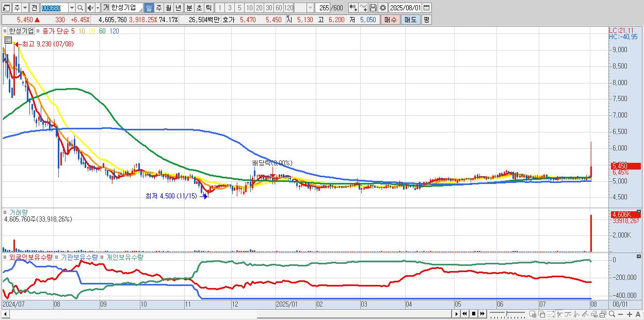644x320 pixels.
Task: Click the stock code input field 003680
Action: click(54, 8)
